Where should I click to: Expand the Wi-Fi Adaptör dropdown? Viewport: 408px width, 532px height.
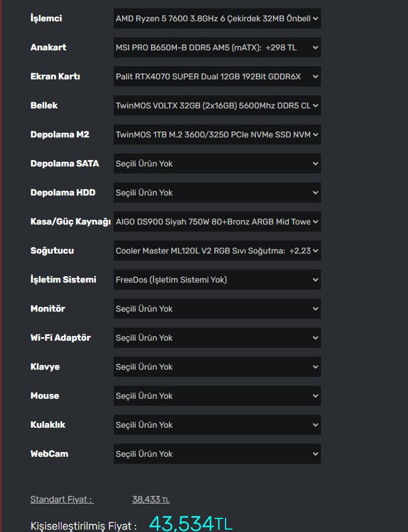[x=217, y=338]
